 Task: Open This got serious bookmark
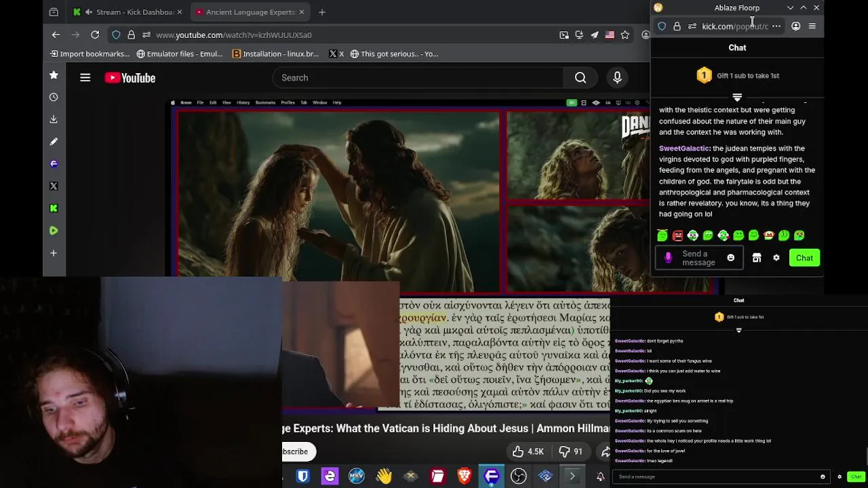(395, 54)
